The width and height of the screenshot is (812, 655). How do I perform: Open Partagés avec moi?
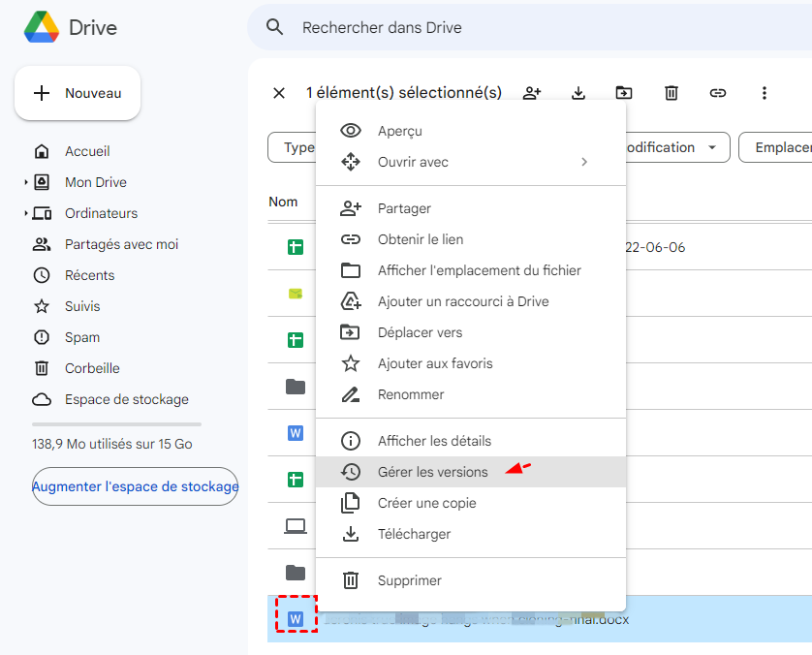[x=121, y=244]
